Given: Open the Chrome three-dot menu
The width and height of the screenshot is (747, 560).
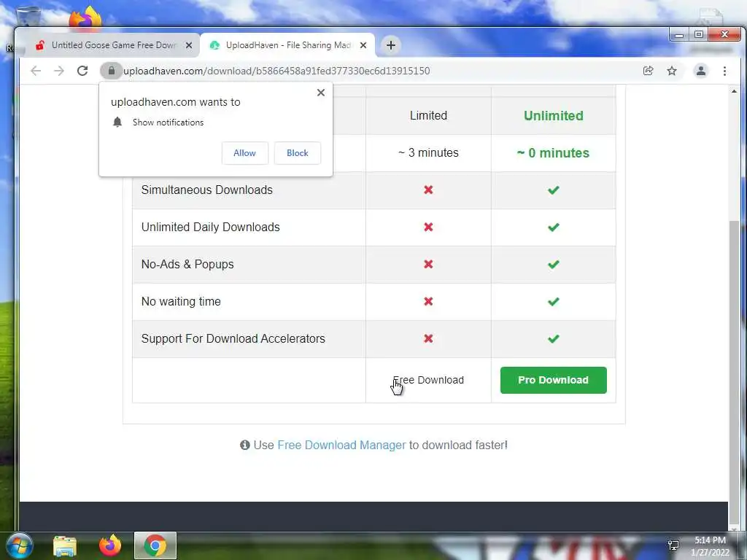Looking at the screenshot, I should coord(724,71).
